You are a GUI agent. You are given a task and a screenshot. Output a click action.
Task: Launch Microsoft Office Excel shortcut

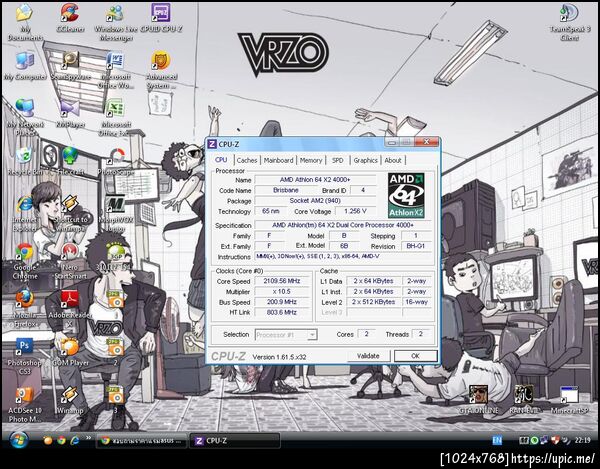click(116, 118)
